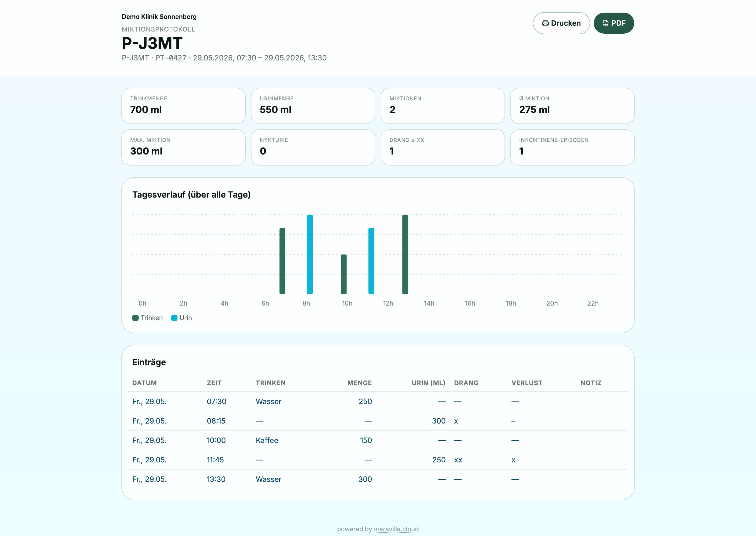This screenshot has width=756, height=536.
Task: Click the 07:30 time cell
Action: click(216, 401)
